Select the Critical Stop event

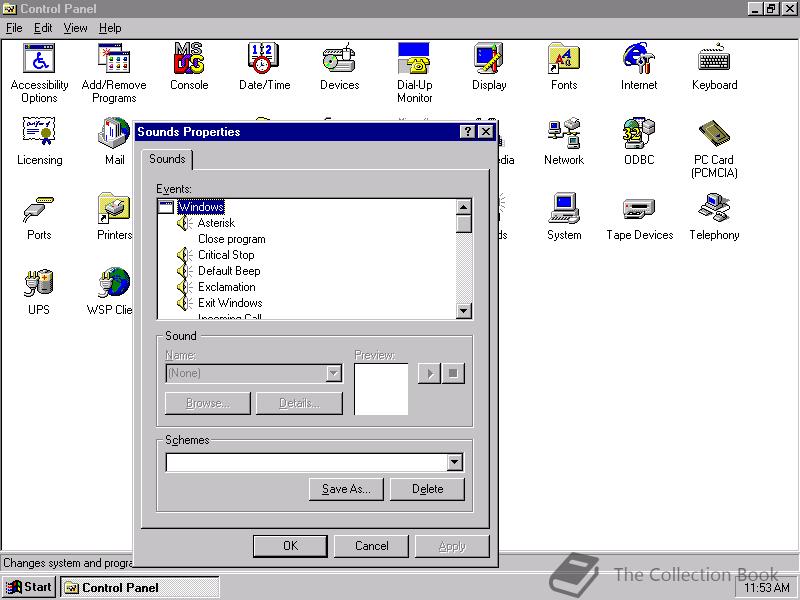tap(226, 255)
